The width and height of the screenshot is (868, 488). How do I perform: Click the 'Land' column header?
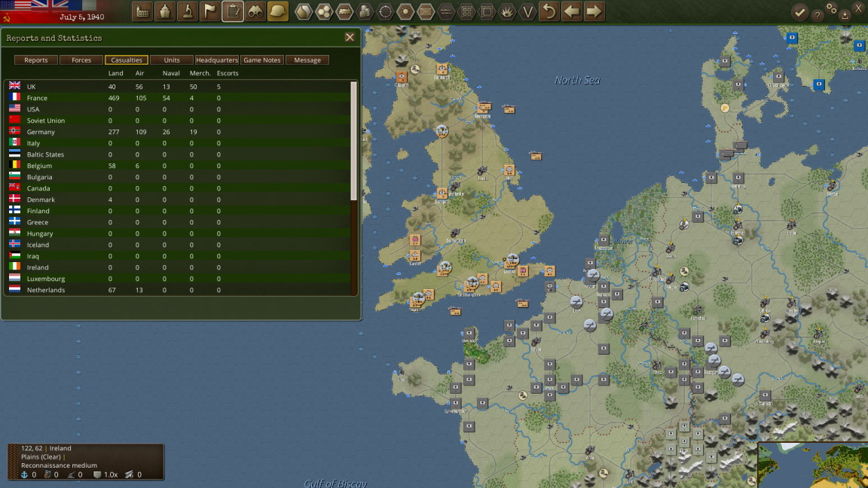[x=116, y=73]
